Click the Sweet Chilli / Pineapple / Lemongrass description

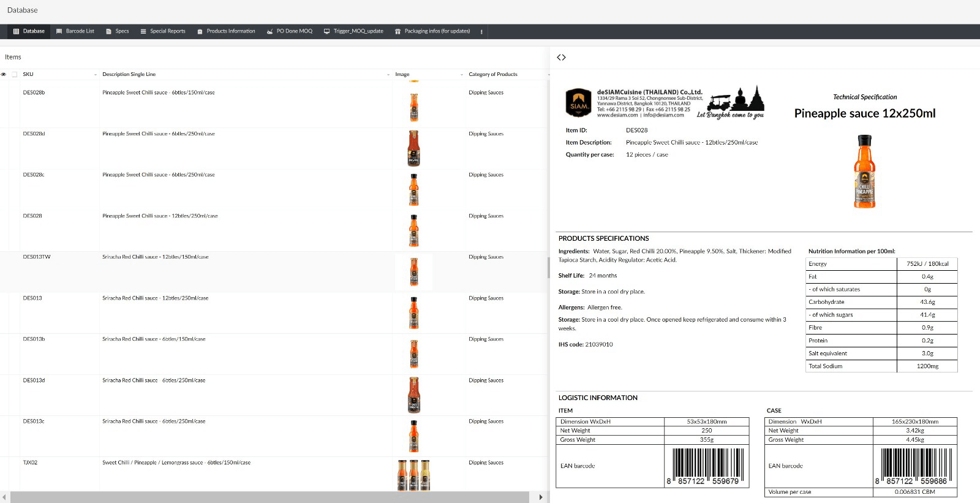pos(176,463)
